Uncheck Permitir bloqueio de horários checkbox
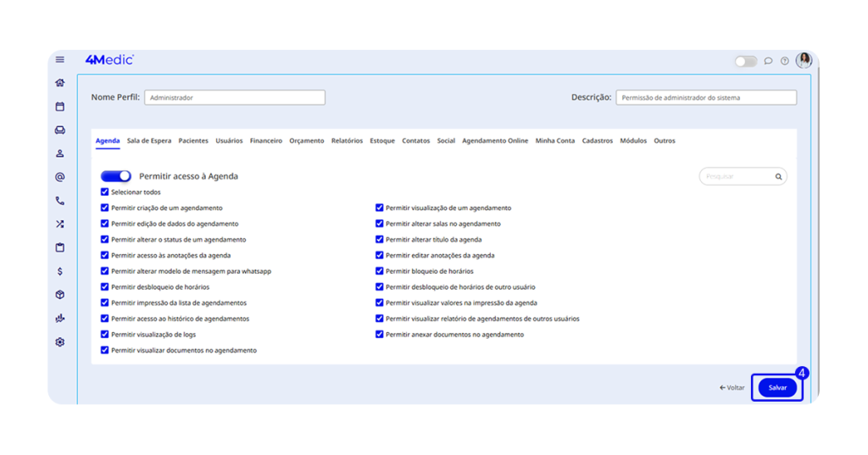The image size is (868, 455). [x=380, y=271]
